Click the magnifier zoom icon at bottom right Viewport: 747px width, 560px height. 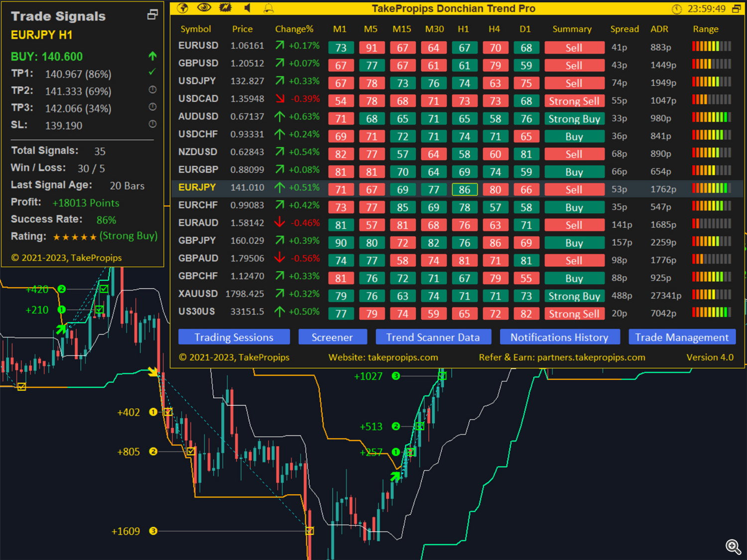(733, 547)
